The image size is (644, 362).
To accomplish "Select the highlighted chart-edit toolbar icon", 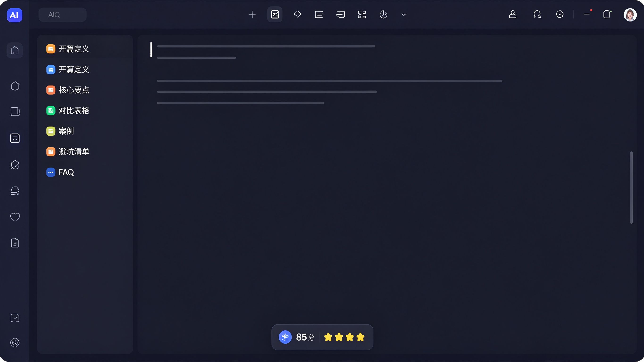I will click(x=275, y=14).
